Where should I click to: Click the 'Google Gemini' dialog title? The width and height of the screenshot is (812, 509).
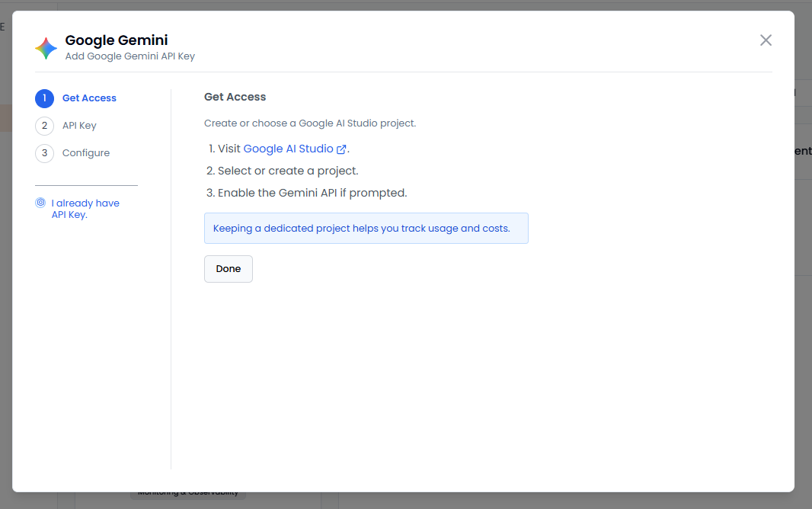point(117,40)
